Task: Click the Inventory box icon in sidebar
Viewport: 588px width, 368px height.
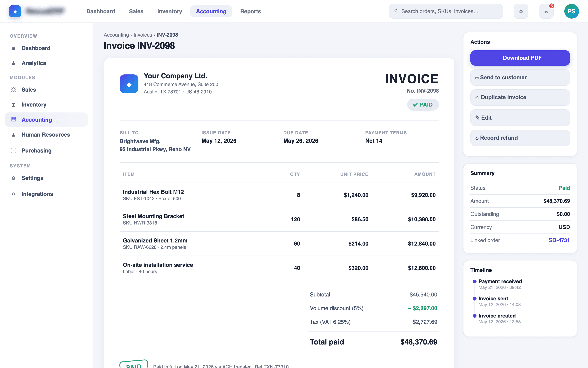Action: click(x=14, y=105)
